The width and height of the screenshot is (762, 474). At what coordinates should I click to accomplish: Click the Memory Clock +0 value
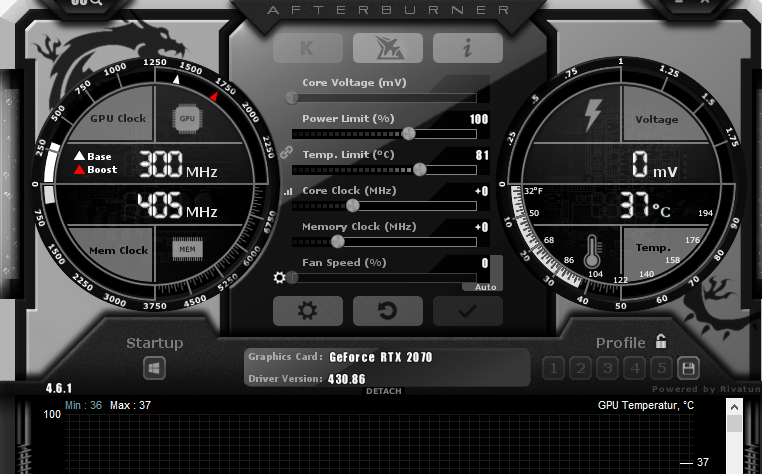(482, 227)
